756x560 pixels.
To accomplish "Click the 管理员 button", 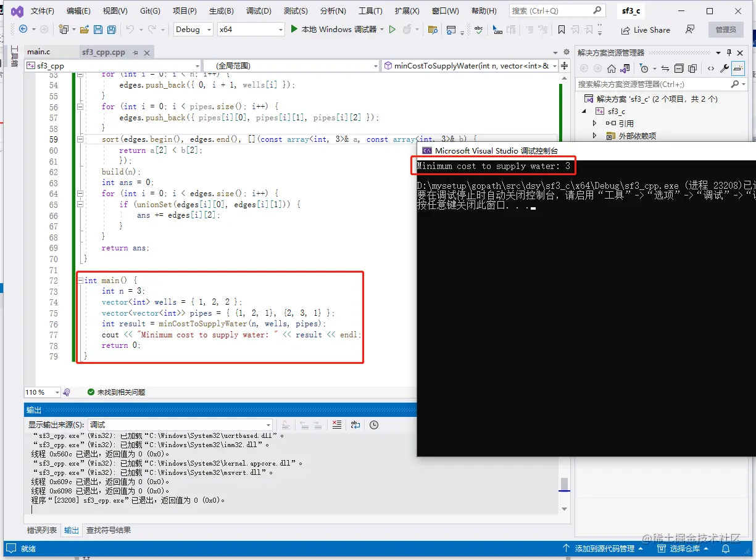I will [x=726, y=29].
